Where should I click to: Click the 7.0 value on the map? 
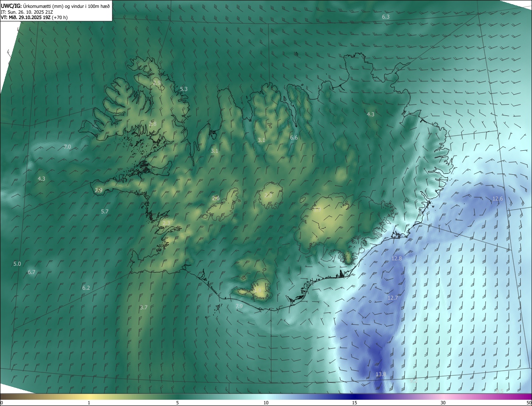[67, 147]
